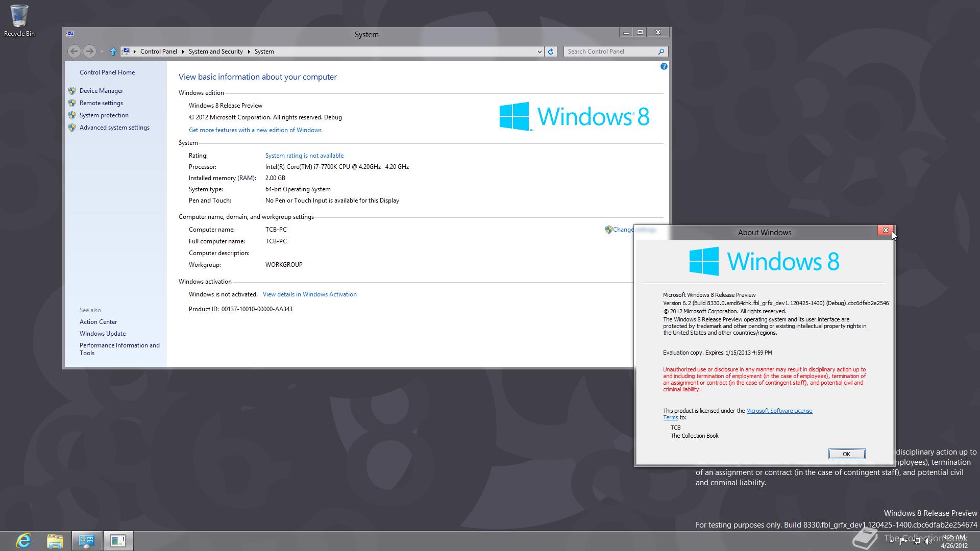This screenshot has height=551, width=980.
Task: Click the Back arrow in System window
Action: pyautogui.click(x=74, y=51)
